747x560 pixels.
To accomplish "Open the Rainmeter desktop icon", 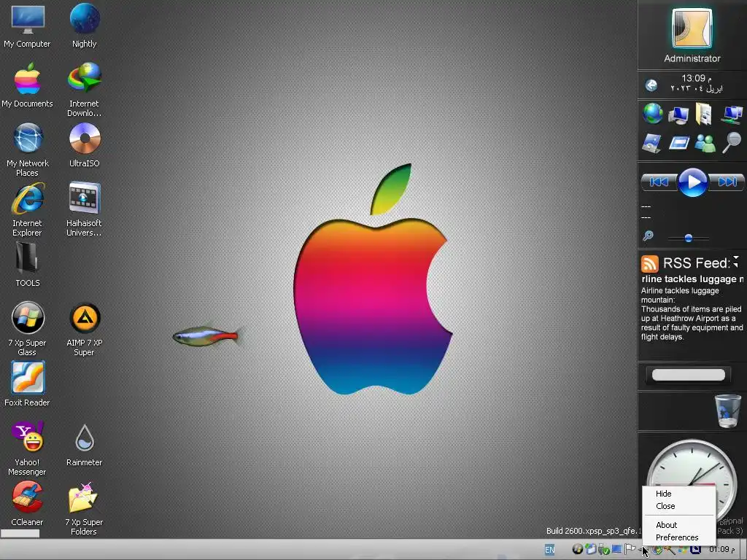I will (x=85, y=444).
